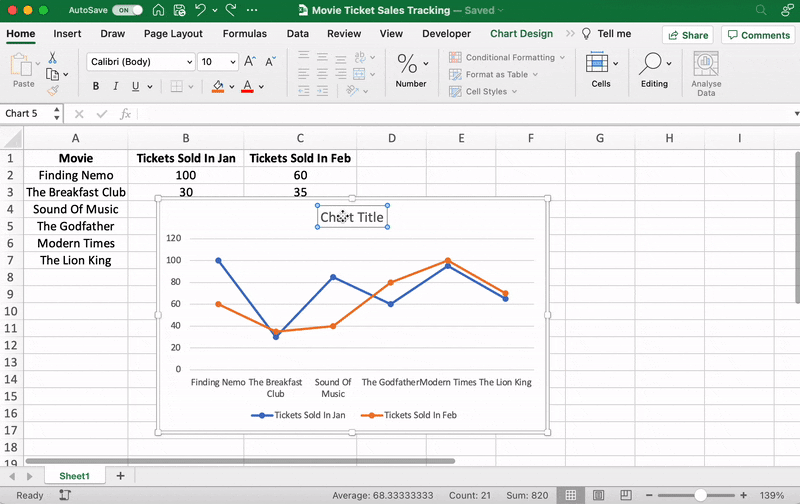
Task: Add a new sheet with the plus button
Action: [x=120, y=476]
